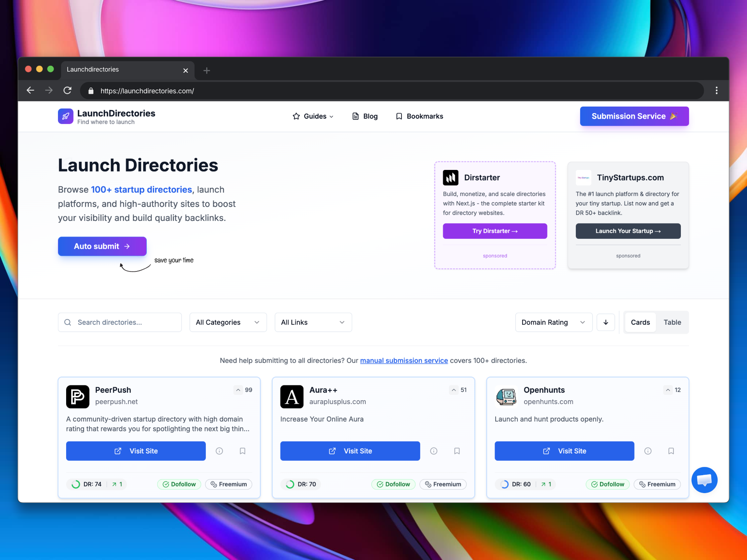Click the Dirstarter logo icon
The width and height of the screenshot is (747, 560).
(x=451, y=178)
